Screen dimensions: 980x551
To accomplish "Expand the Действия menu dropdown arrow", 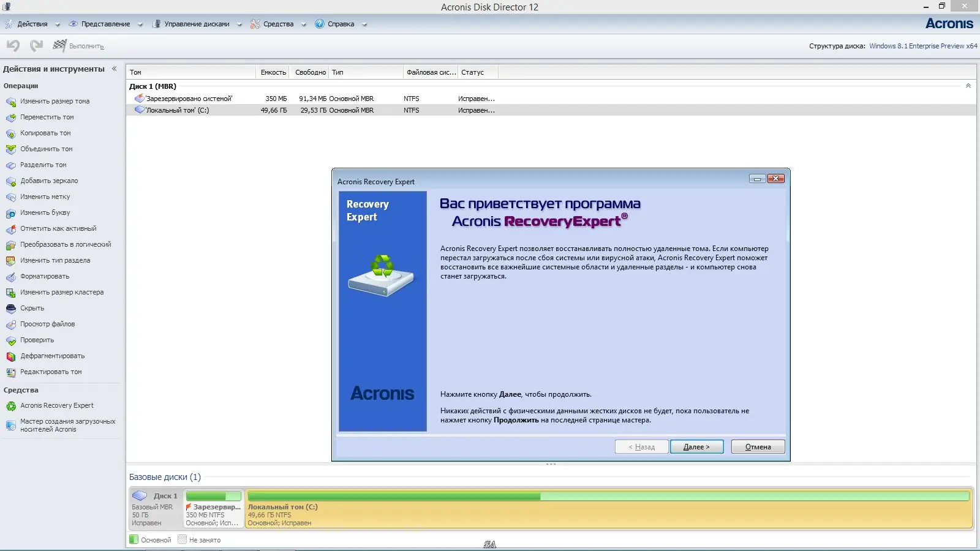I will pos(58,25).
